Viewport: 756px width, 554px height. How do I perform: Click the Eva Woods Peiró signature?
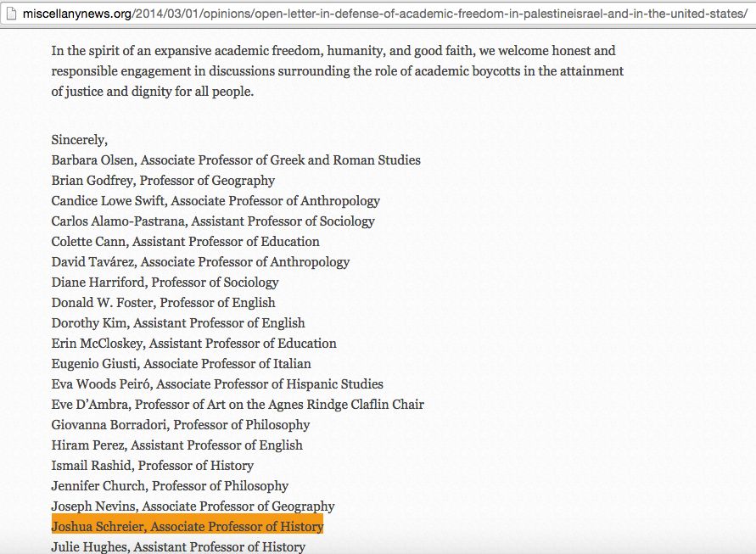click(217, 384)
